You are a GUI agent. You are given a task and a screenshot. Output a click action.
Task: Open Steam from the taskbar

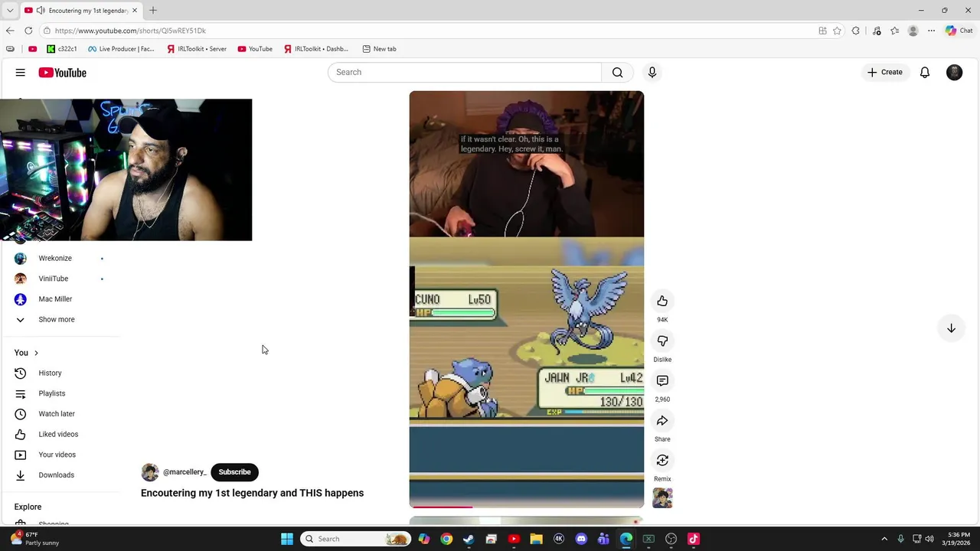pyautogui.click(x=469, y=539)
